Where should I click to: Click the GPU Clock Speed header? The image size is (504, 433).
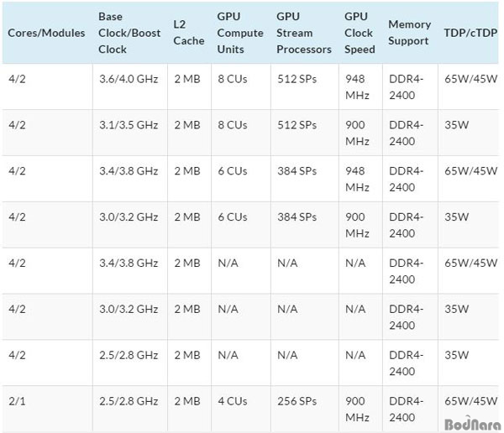coord(359,33)
